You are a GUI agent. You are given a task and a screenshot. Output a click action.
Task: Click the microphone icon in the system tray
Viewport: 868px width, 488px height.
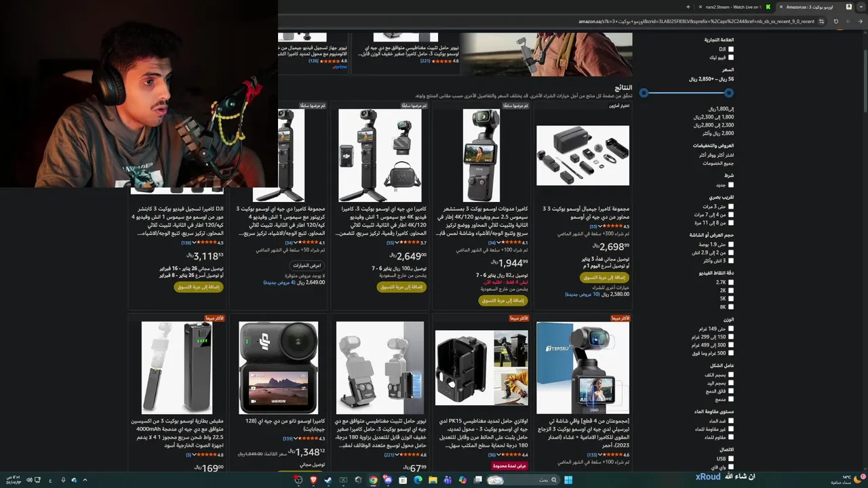click(x=63, y=480)
